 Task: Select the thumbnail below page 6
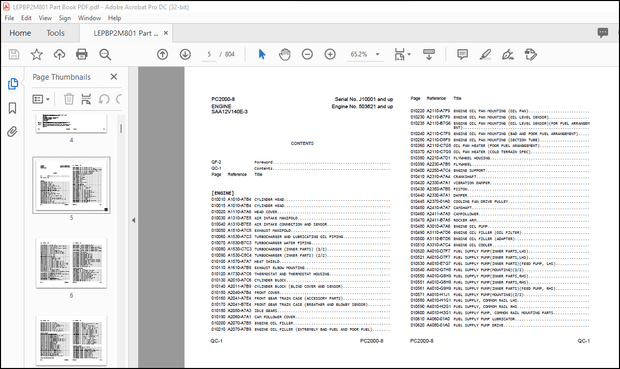[x=71, y=341]
